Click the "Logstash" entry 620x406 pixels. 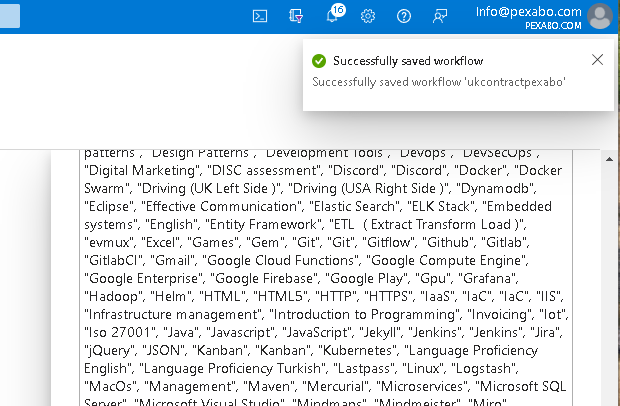pyautogui.click(x=484, y=368)
